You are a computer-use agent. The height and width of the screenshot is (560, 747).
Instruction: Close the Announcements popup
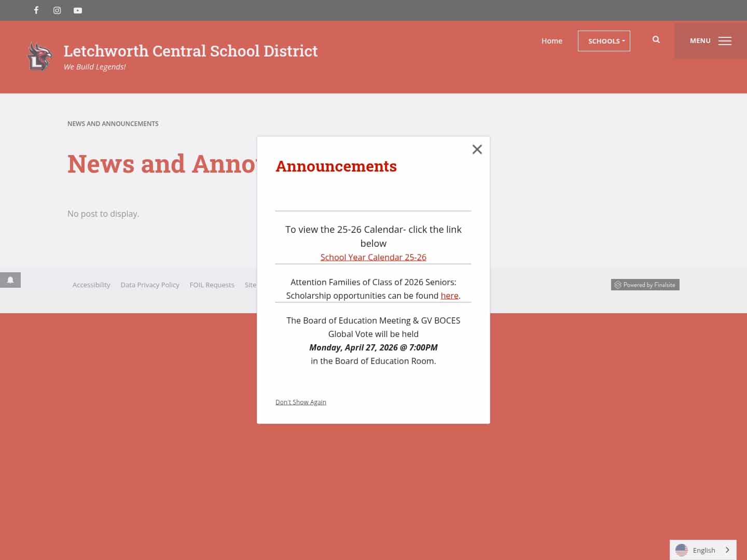pos(477,149)
